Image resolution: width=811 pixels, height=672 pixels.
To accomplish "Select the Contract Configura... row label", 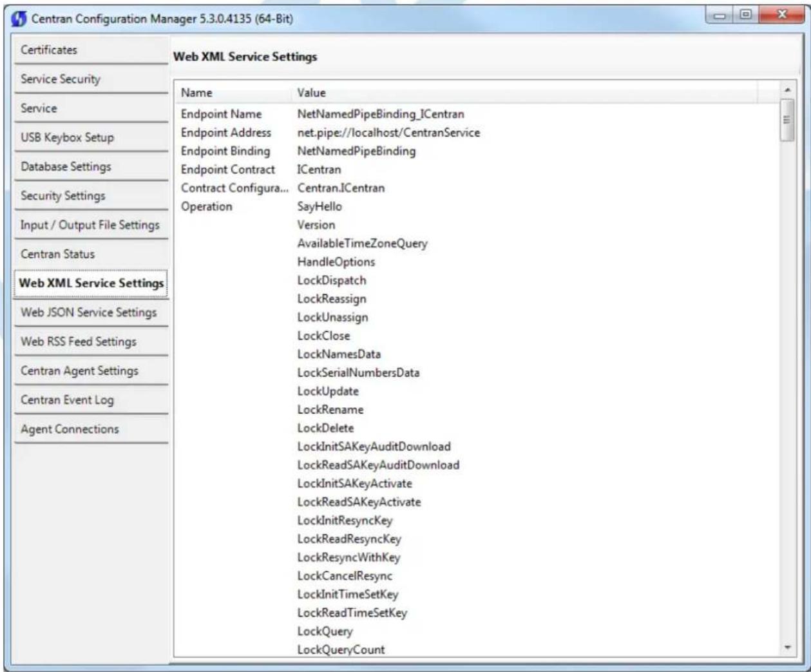I will pyautogui.click(x=235, y=188).
